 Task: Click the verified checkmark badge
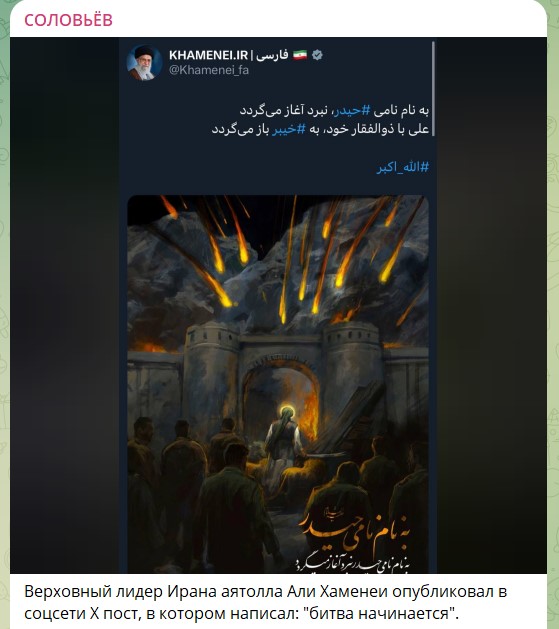coord(318,55)
